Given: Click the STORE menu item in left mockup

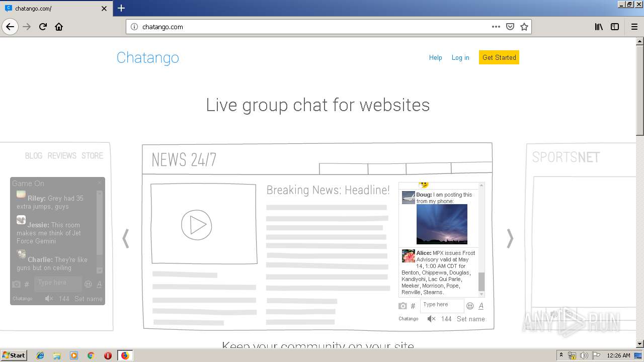Looking at the screenshot, I should [92, 156].
